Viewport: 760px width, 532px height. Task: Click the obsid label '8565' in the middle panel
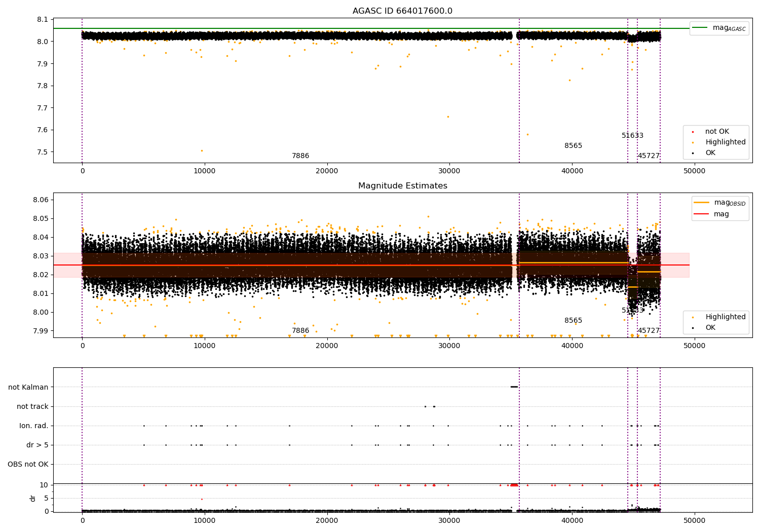click(x=574, y=321)
